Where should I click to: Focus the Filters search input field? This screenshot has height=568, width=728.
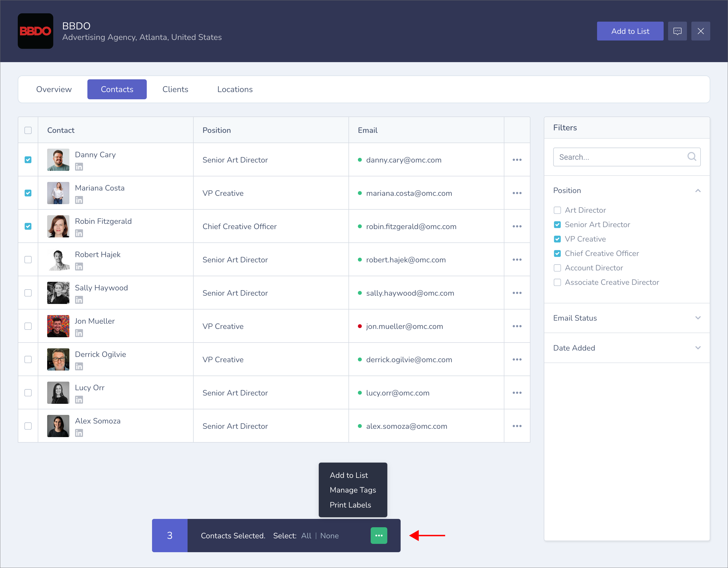pyautogui.click(x=627, y=157)
